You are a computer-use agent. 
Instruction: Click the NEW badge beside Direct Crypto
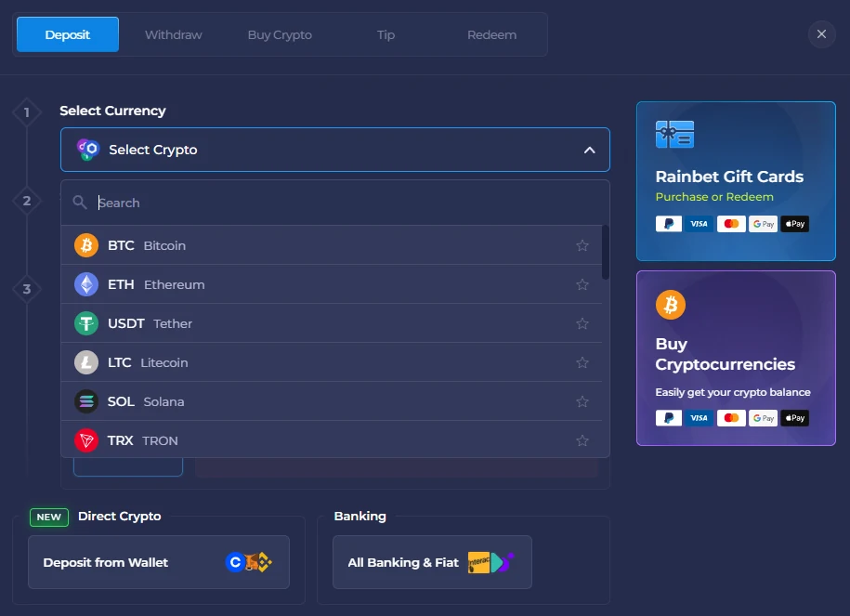pos(49,518)
